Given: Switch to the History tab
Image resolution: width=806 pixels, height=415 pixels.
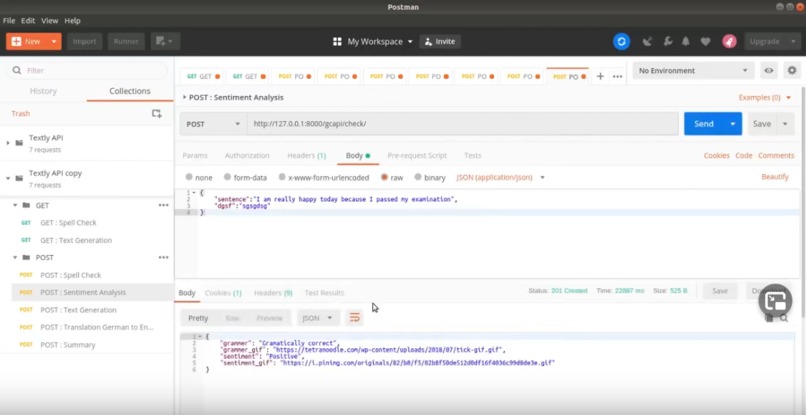Looking at the screenshot, I should tap(43, 91).
